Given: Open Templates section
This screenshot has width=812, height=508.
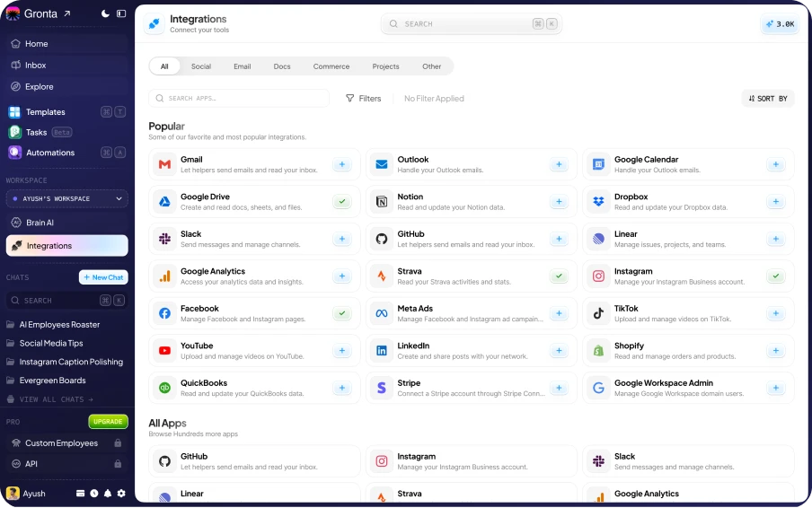Looking at the screenshot, I should tap(66, 111).
